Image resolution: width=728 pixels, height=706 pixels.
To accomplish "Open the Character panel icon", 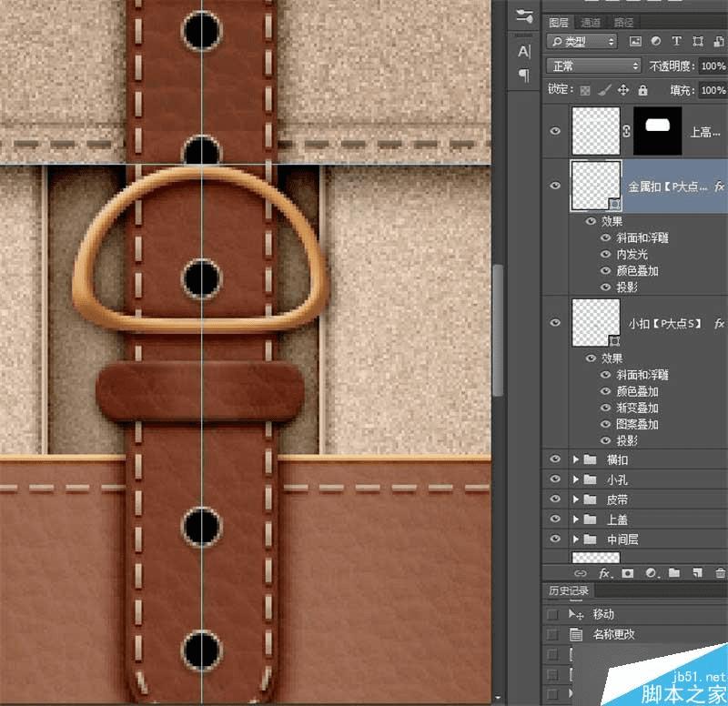I will 524,52.
